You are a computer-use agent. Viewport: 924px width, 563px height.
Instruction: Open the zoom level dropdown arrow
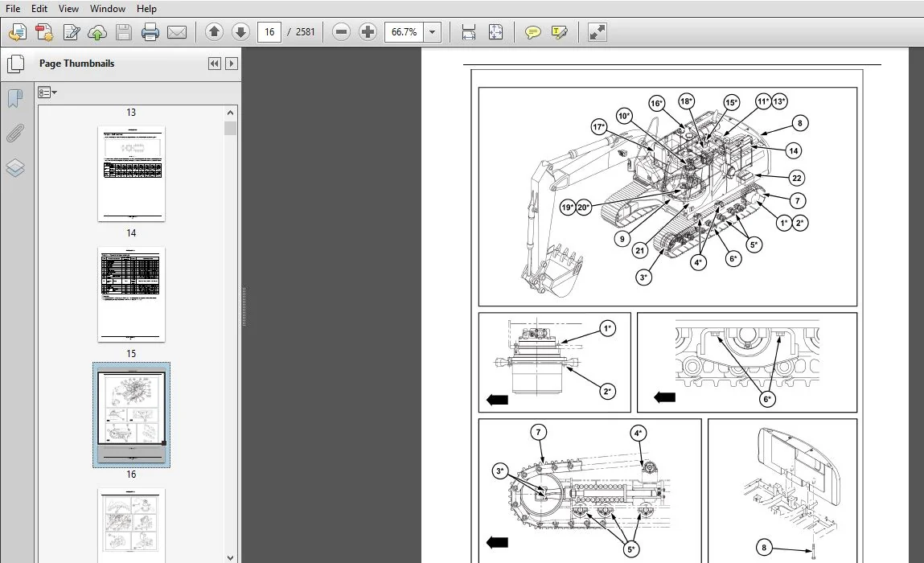[433, 32]
